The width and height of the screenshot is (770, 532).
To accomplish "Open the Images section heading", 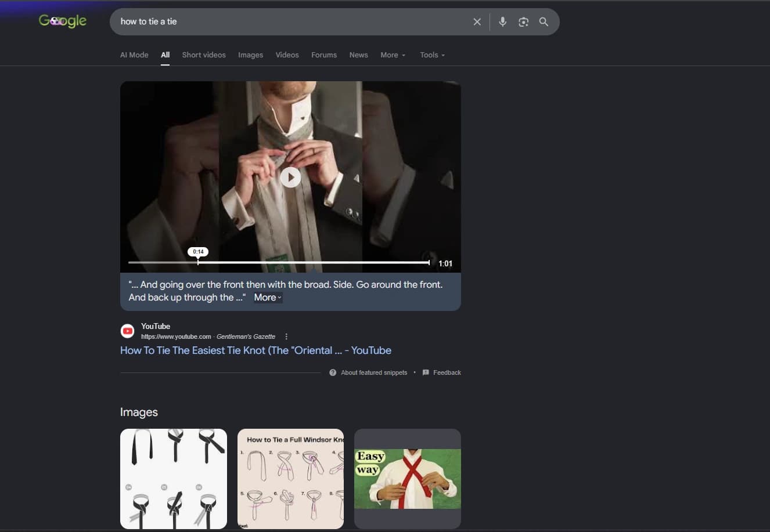I will 139,412.
